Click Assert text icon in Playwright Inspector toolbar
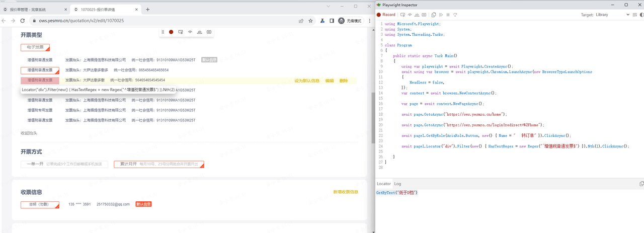The height and width of the screenshot is (233, 644). [x=417, y=15]
